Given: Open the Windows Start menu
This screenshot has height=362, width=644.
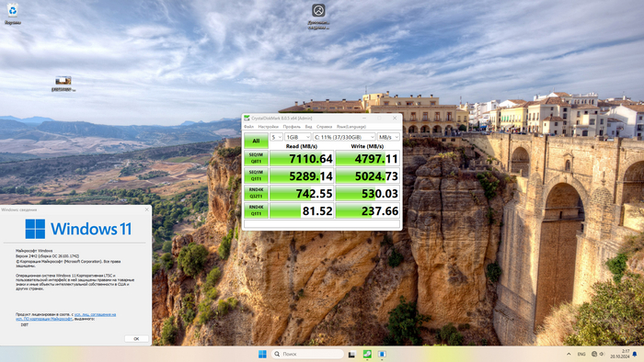Looking at the screenshot, I should click(262, 354).
